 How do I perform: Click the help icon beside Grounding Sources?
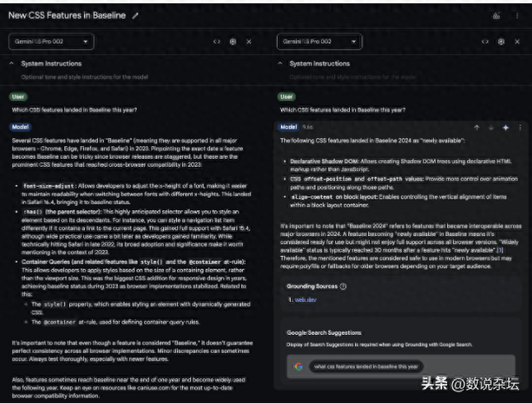(x=343, y=286)
